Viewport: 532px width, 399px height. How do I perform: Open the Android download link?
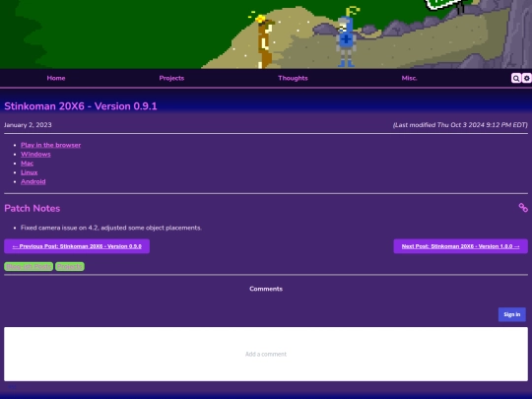pyautogui.click(x=33, y=181)
